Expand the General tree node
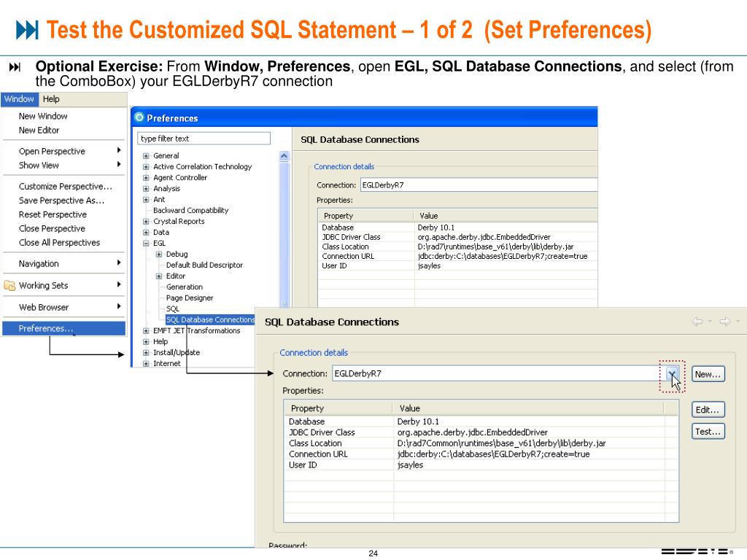This screenshot has height=560, width=747. 146,156
